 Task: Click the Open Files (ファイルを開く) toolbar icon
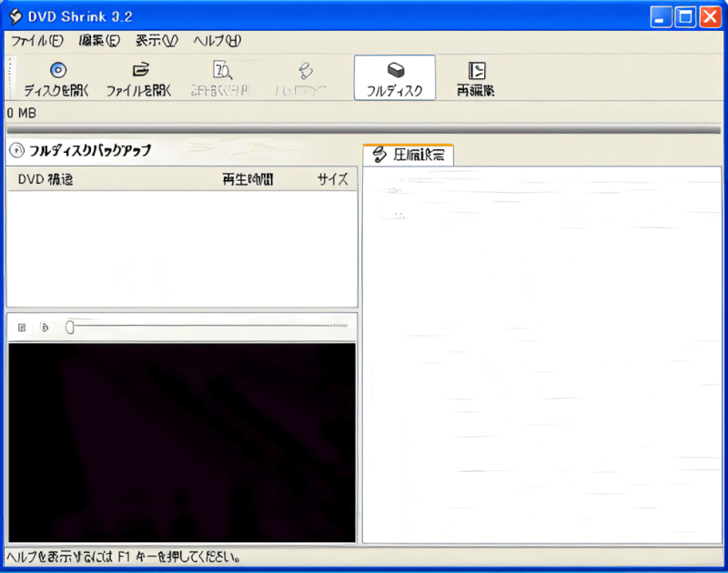(x=139, y=70)
